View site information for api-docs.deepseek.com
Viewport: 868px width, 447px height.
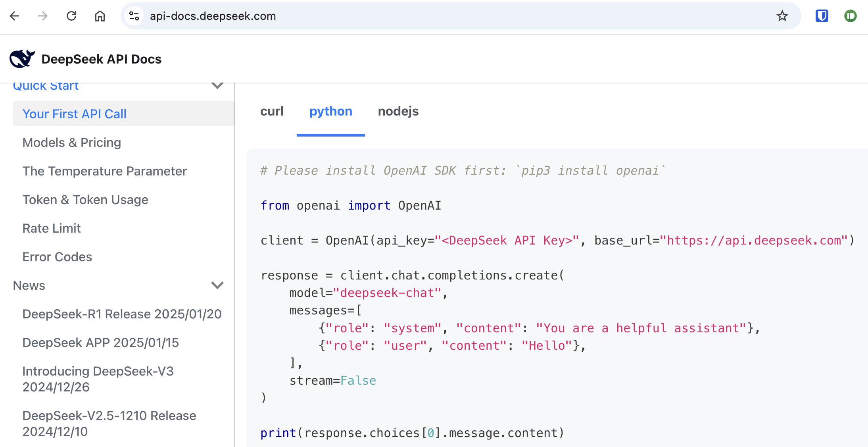pos(134,16)
